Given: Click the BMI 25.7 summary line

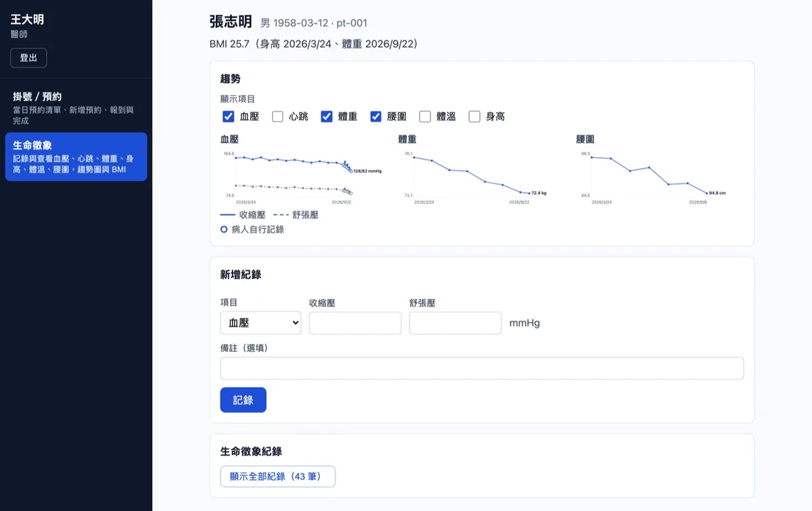Looking at the screenshot, I should (313, 44).
